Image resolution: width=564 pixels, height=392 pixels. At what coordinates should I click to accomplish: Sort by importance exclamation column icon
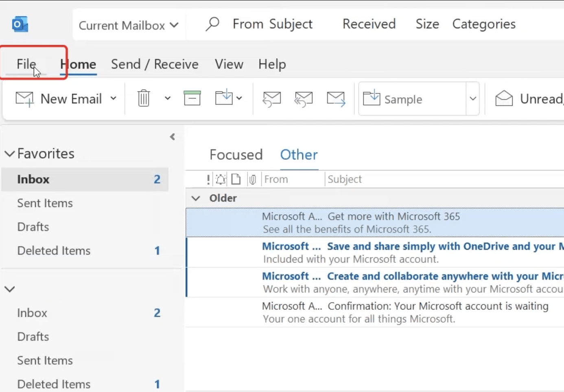coord(208,179)
